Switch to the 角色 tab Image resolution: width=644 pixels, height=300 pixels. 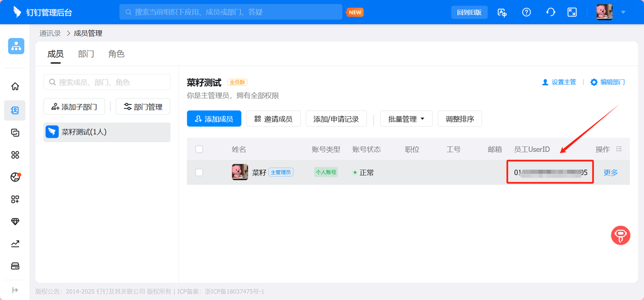pyautogui.click(x=116, y=54)
